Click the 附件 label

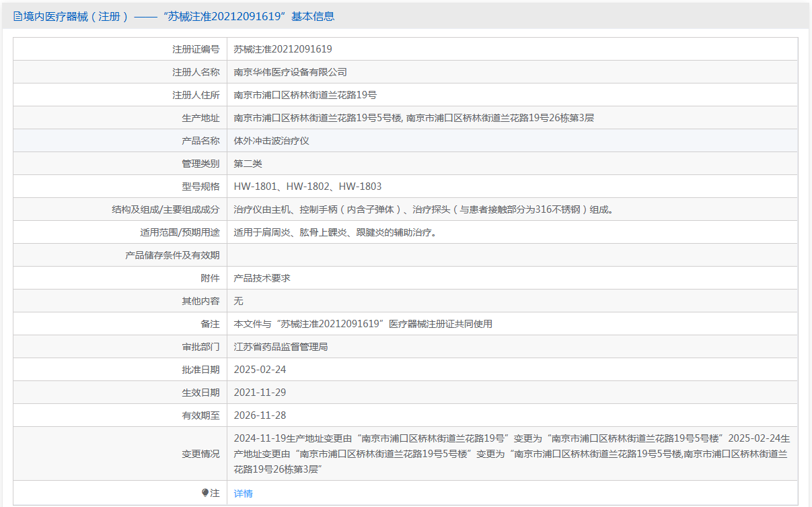211,278
